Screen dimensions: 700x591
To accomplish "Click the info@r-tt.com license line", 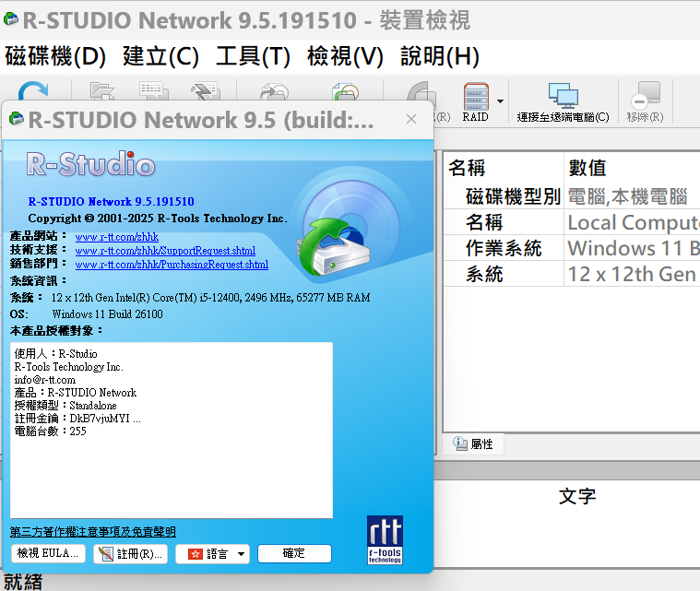I will [45, 380].
